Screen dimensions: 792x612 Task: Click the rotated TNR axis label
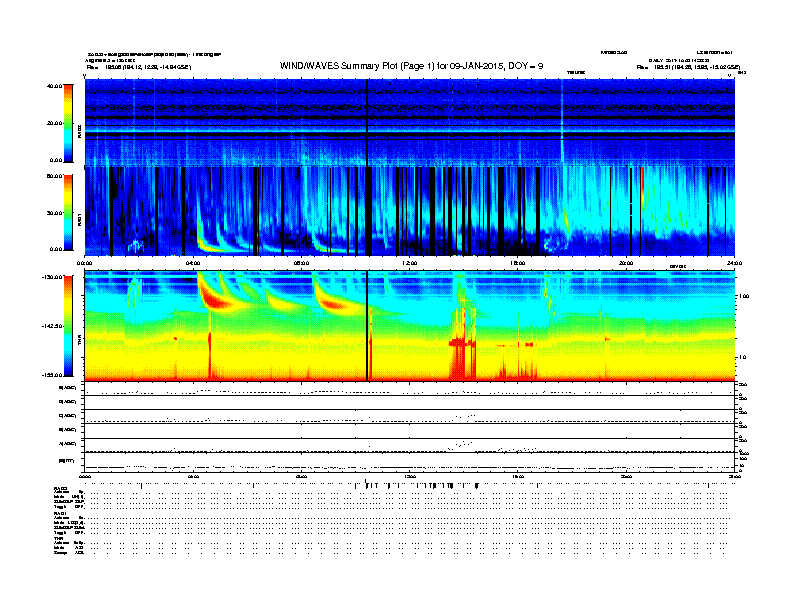[x=79, y=341]
